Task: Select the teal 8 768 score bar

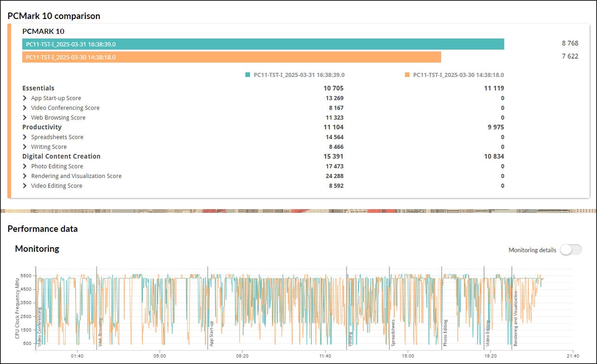Action: pyautogui.click(x=263, y=44)
